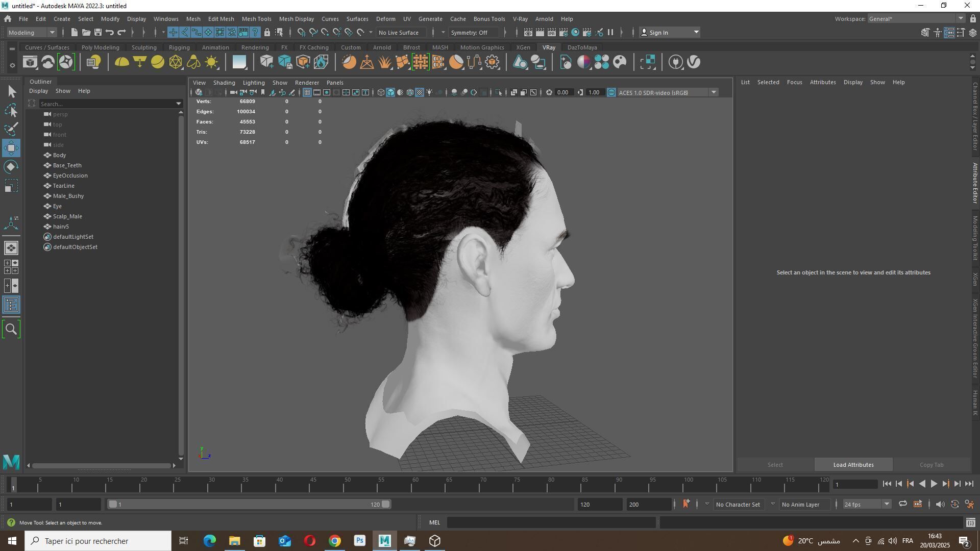This screenshot has width=980, height=551.
Task: Click the Open Scene folder icon
Action: [x=86, y=32]
